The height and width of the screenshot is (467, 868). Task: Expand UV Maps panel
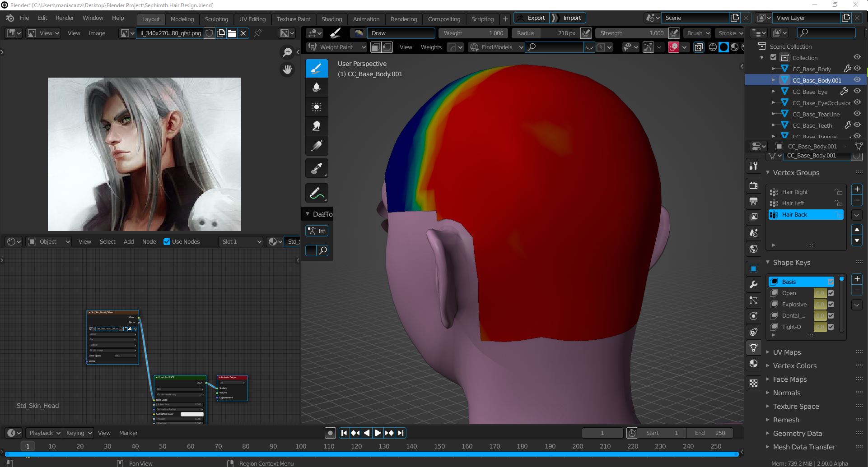787,352
